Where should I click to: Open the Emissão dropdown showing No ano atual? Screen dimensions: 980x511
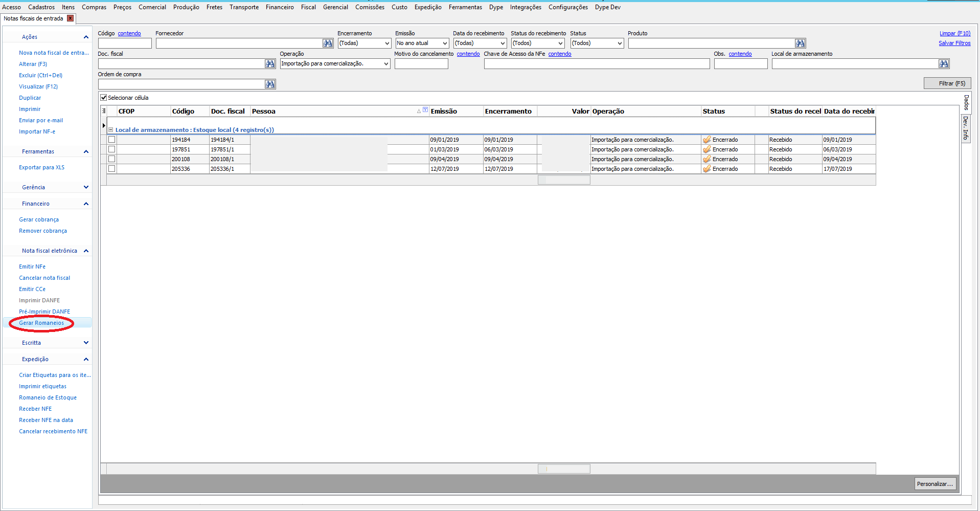pyautogui.click(x=444, y=43)
